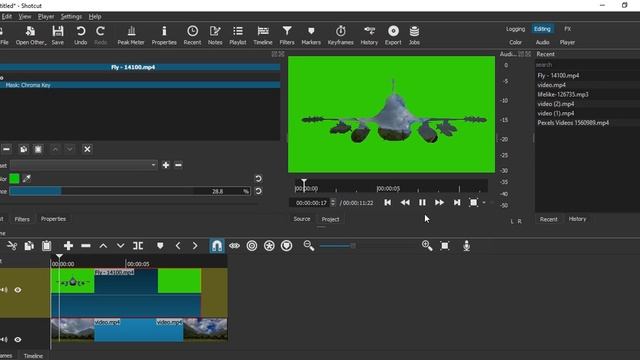Pick chroma key color with the eyedropper
The image size is (640, 360).
pyautogui.click(x=27, y=178)
